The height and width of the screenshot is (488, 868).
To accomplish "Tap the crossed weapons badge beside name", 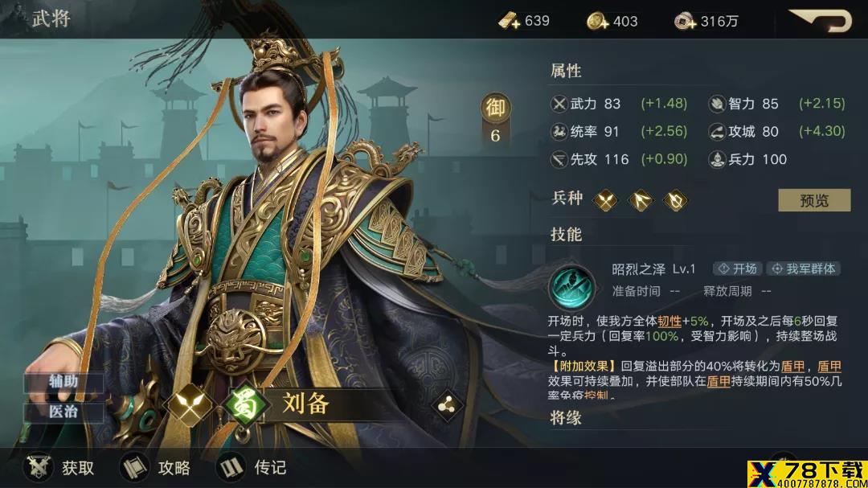I will click(189, 405).
